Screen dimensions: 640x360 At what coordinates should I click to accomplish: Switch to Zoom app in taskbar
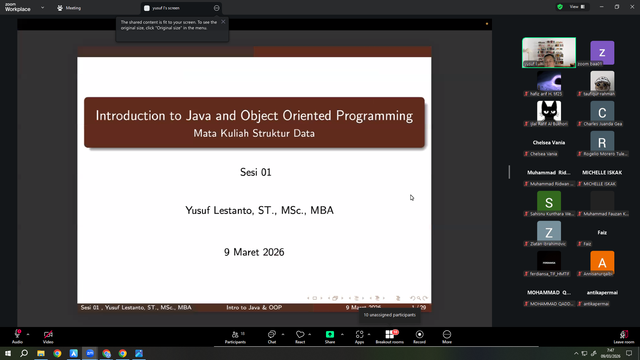(x=90, y=353)
